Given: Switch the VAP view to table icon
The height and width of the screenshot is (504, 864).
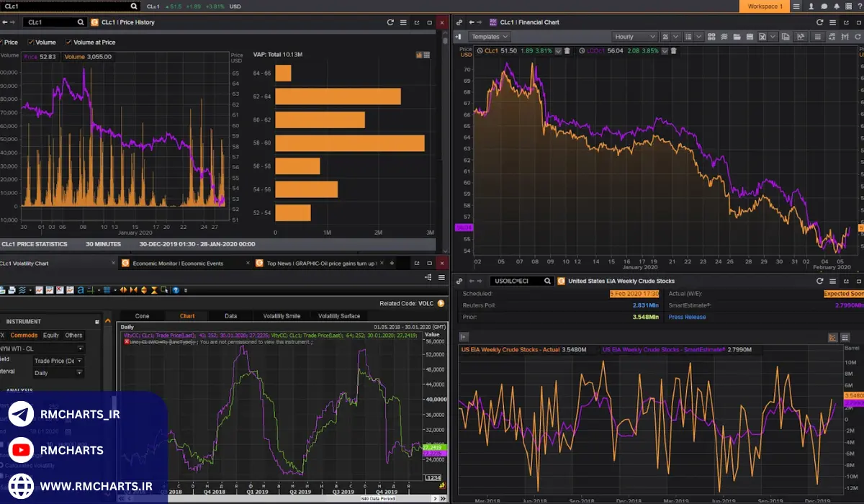Looking at the screenshot, I should 427,55.
